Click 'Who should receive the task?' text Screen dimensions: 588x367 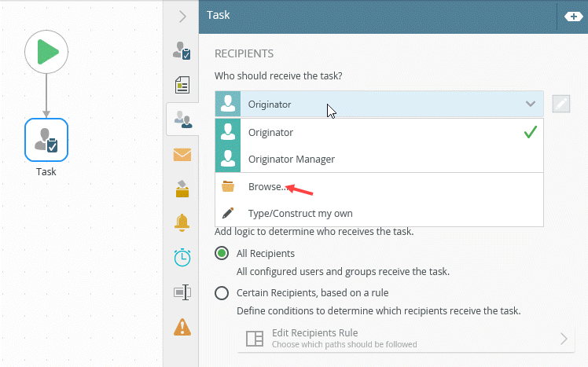click(x=278, y=75)
